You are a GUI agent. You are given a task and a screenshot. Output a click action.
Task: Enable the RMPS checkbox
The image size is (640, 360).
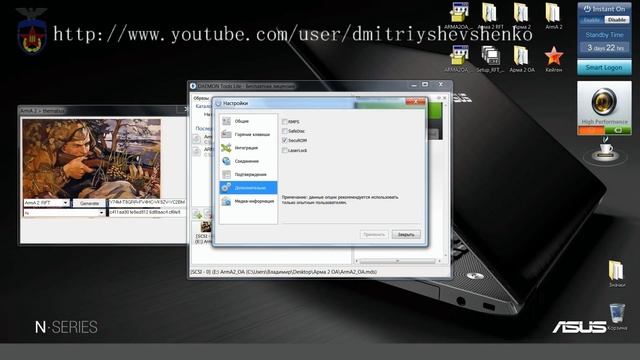[284, 122]
